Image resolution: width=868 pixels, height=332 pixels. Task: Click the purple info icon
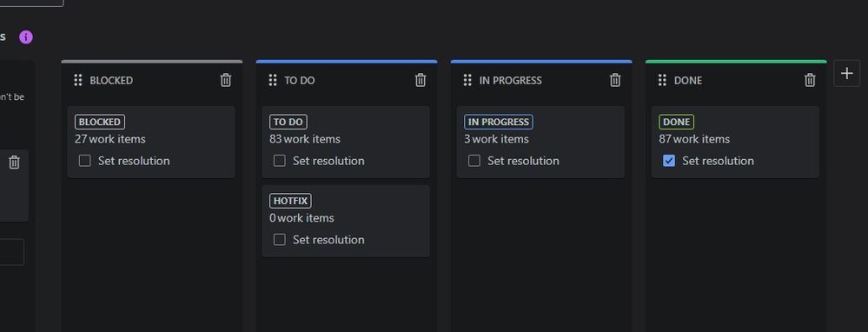tap(26, 37)
